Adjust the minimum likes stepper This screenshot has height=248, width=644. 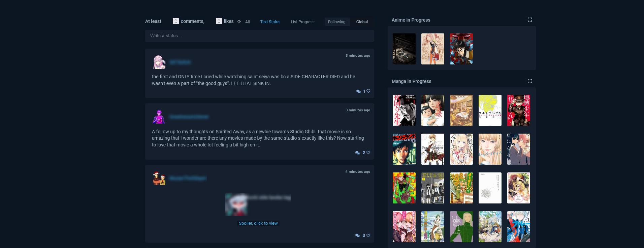(x=219, y=21)
